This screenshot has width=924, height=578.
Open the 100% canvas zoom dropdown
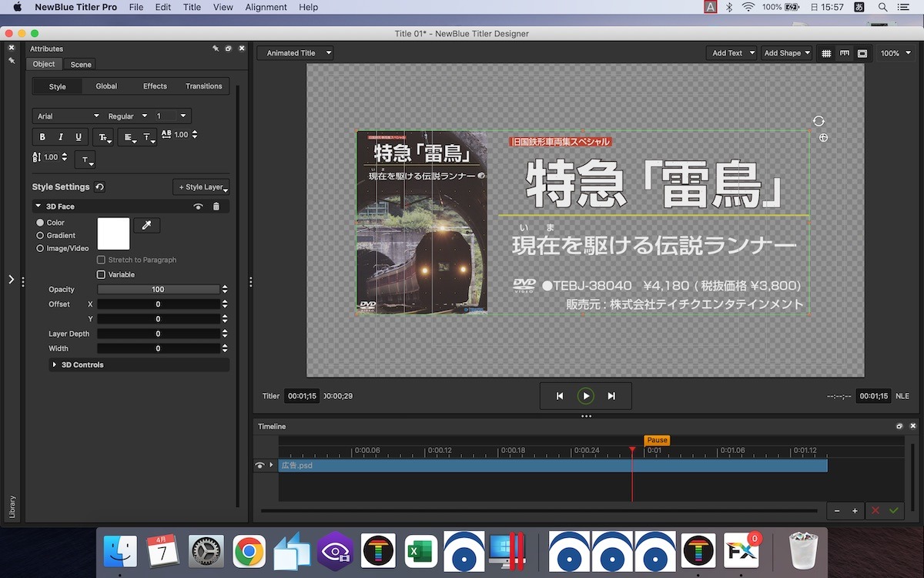[x=895, y=53]
